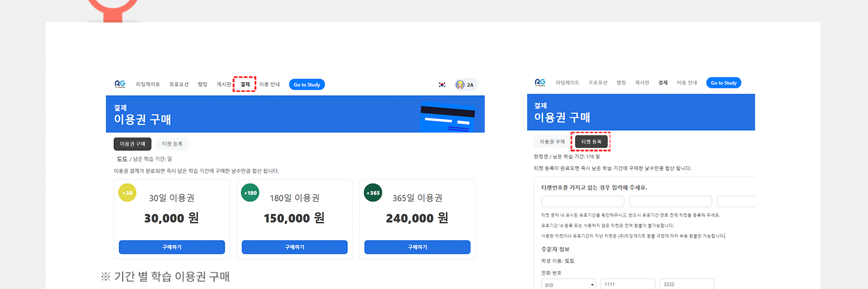868x289 pixels.
Task: Open 랭킹 menu in right navbar
Action: point(621,83)
